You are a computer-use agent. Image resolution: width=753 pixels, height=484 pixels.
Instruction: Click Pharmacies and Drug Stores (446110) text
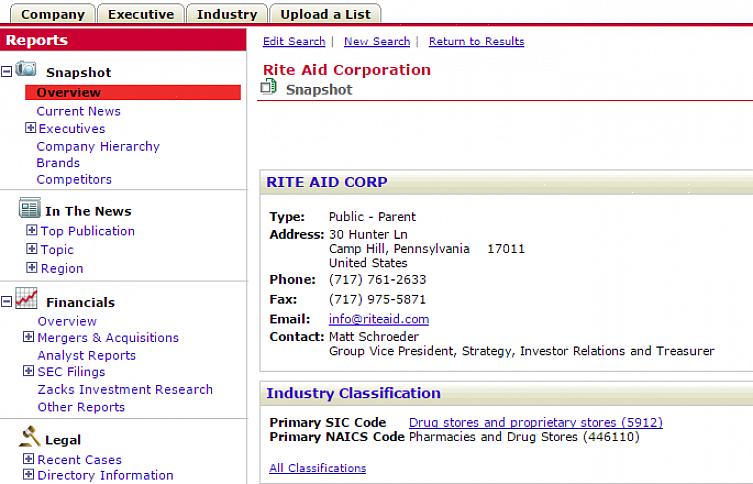click(524, 437)
